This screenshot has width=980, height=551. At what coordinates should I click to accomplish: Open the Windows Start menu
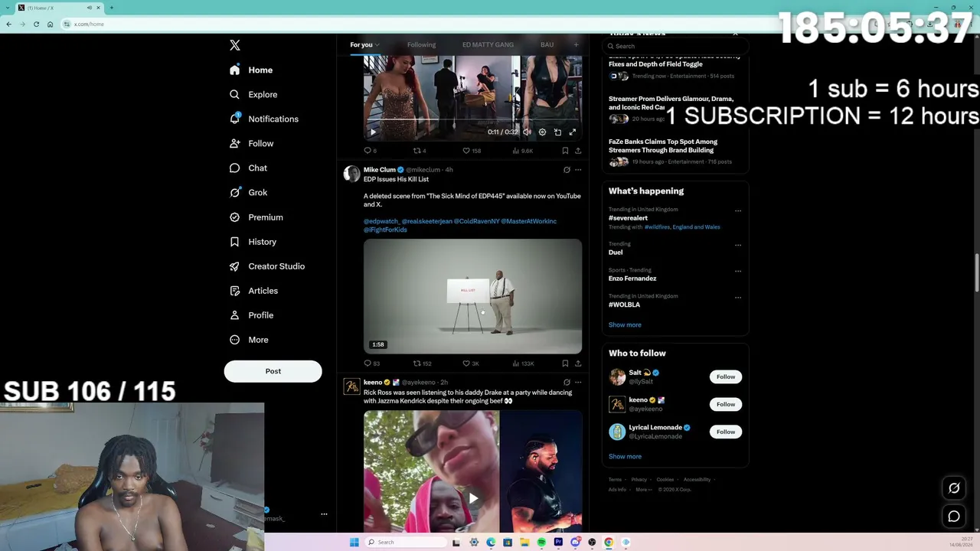(x=354, y=542)
